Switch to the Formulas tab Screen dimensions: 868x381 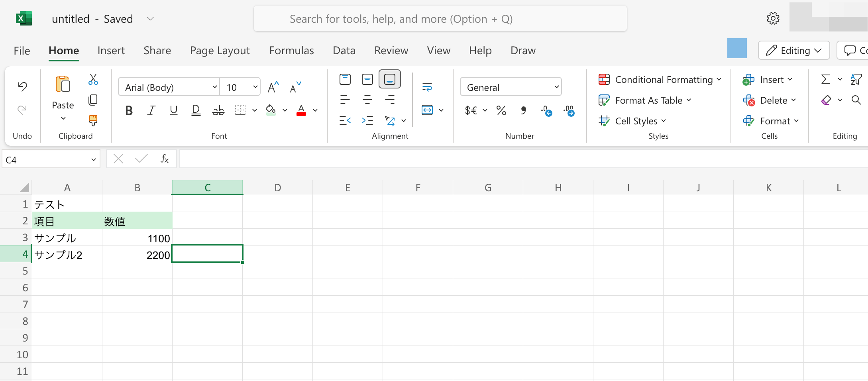291,51
